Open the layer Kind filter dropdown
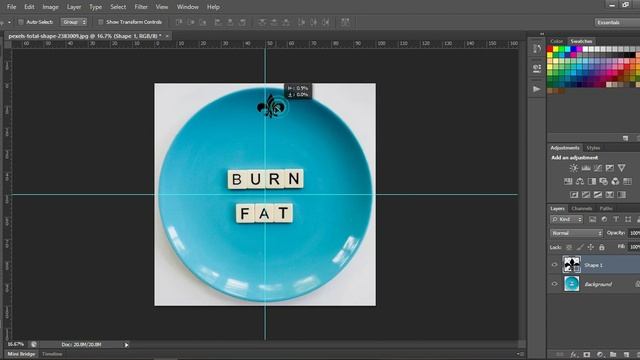The height and width of the screenshot is (360, 640). (567, 220)
